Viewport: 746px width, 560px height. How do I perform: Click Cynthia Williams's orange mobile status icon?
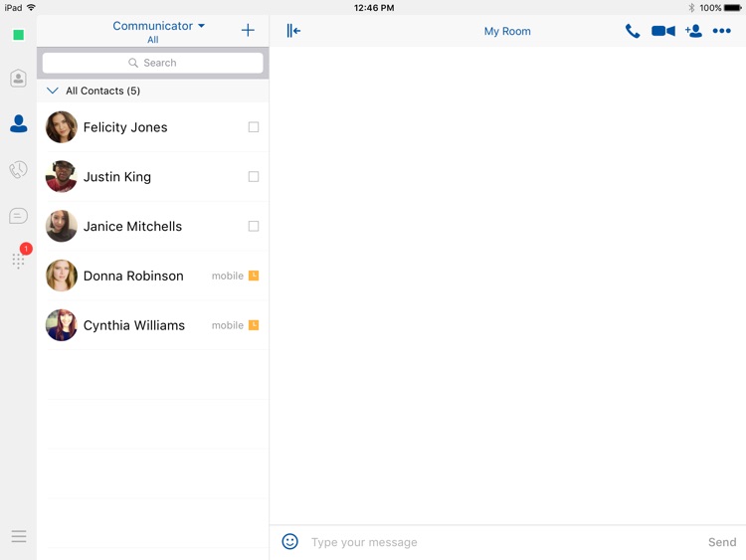click(x=254, y=325)
